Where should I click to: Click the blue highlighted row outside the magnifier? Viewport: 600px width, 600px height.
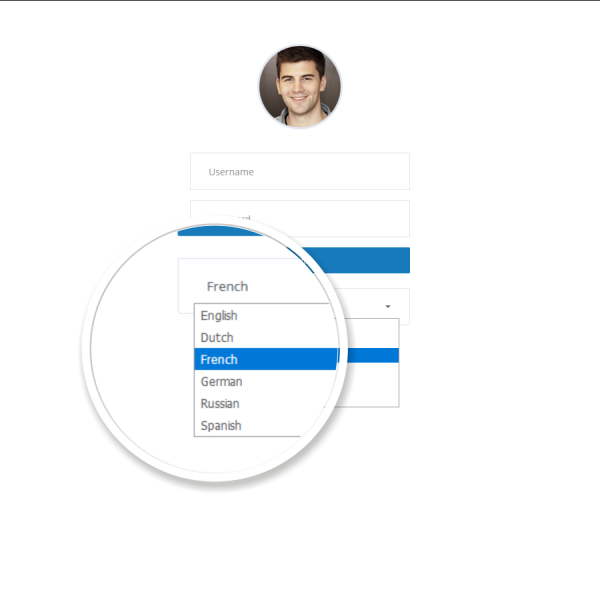pyautogui.click(x=369, y=355)
